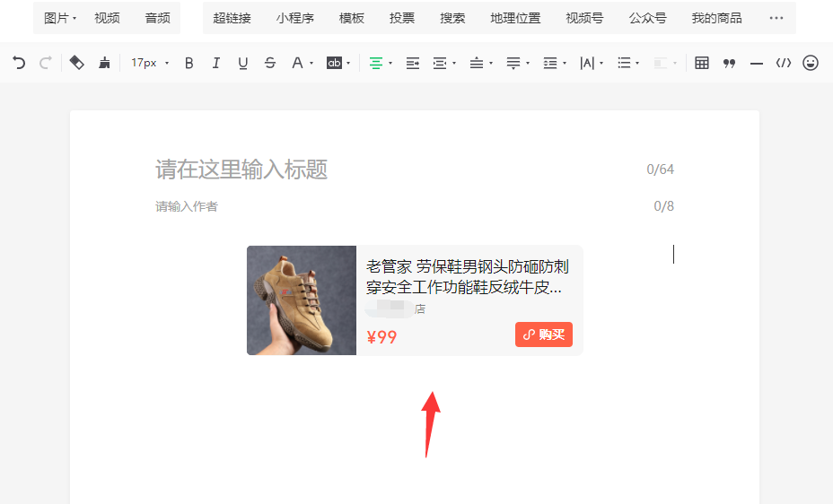833x504 pixels.
Task: Select the clear formatting eraser tool
Action: pyautogui.click(x=76, y=63)
